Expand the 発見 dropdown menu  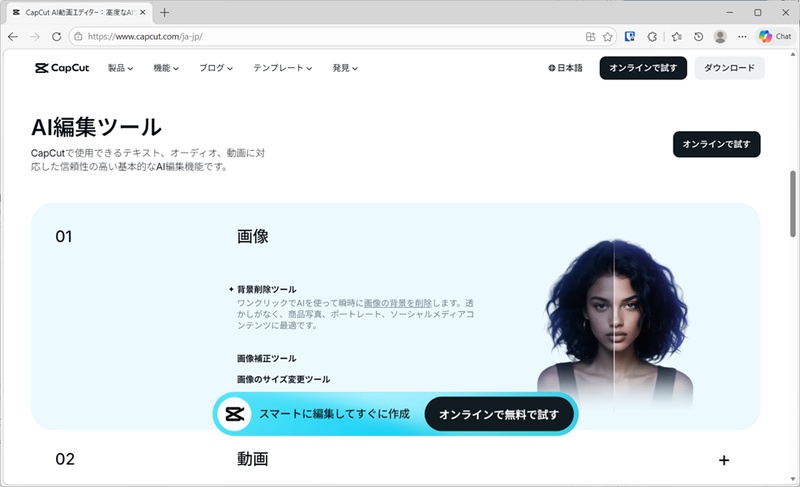pos(345,68)
